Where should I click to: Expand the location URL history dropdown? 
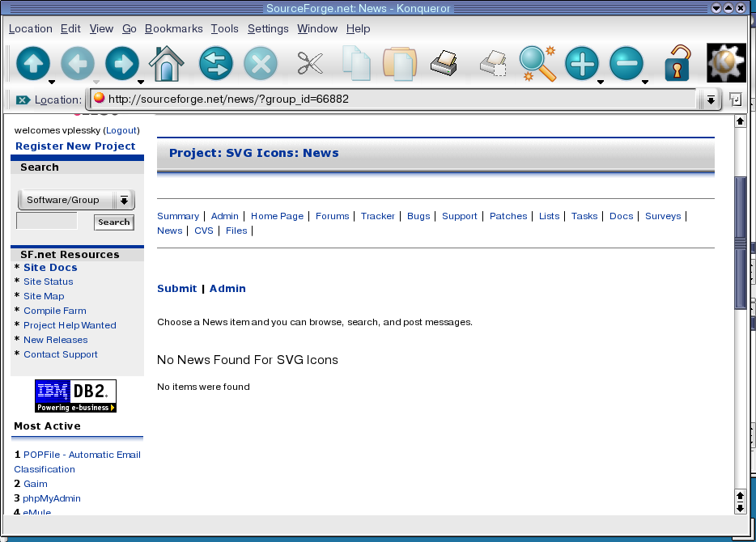coord(710,100)
